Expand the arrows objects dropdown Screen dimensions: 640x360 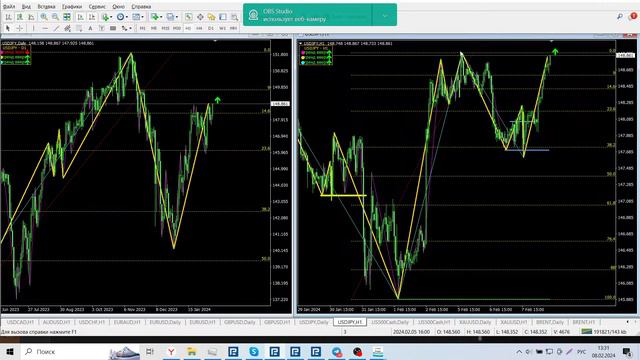[x=131, y=28]
